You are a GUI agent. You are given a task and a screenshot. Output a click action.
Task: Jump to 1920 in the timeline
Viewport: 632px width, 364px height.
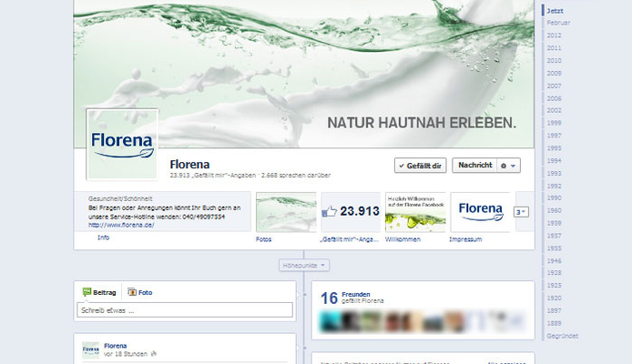[554, 298]
